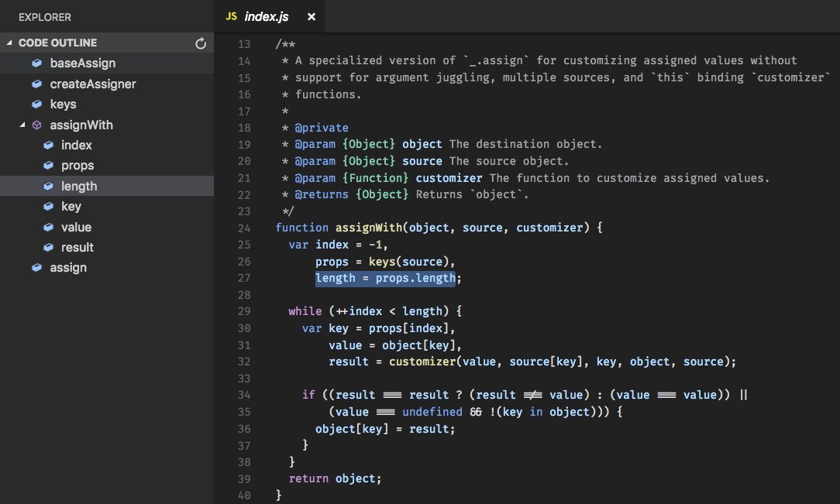
Task: Click the baseAssign symbol icon
Action: 36,63
